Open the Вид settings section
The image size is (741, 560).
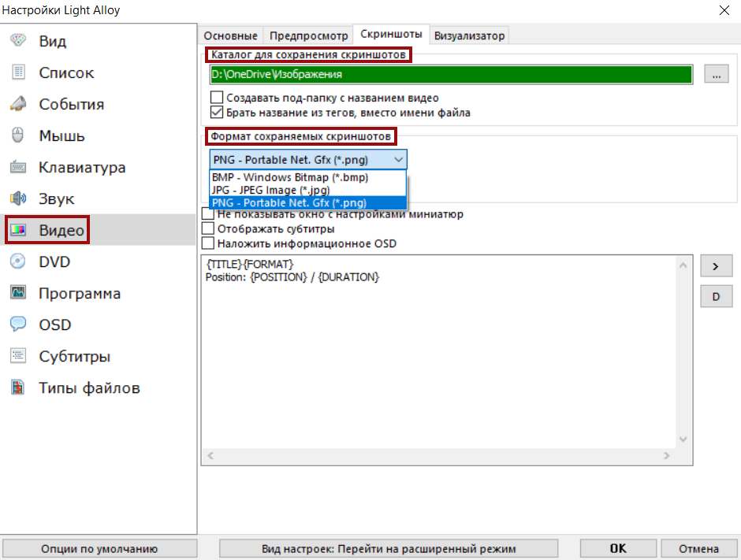[x=98, y=41]
